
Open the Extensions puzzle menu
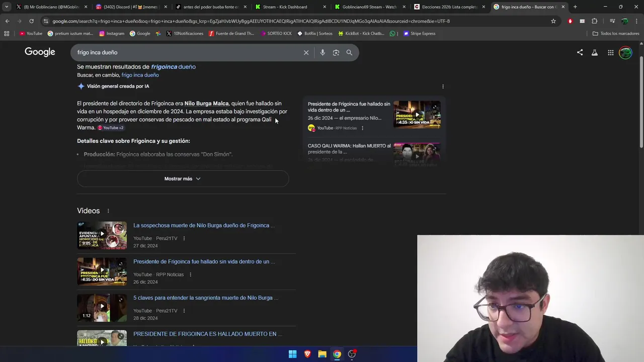(x=595, y=21)
